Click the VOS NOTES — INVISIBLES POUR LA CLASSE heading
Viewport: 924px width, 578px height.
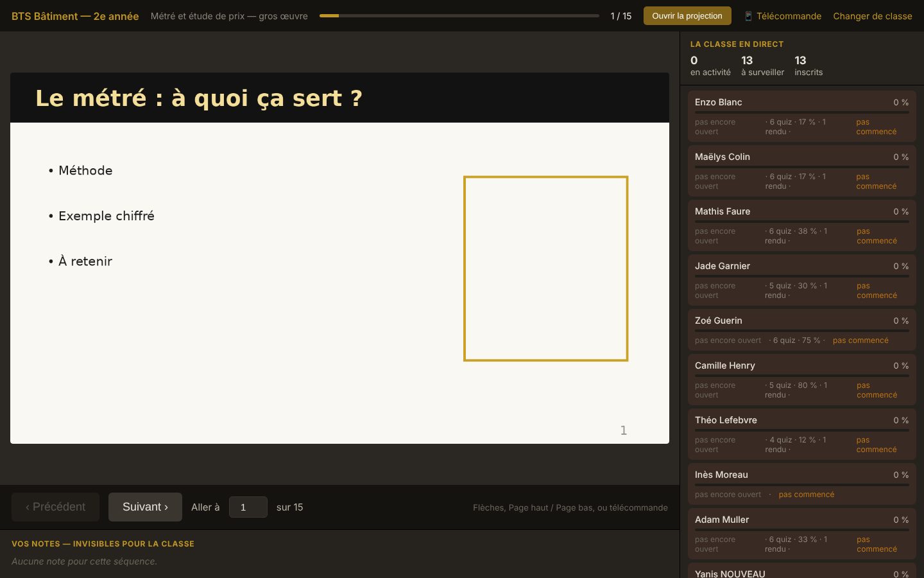coord(103,544)
